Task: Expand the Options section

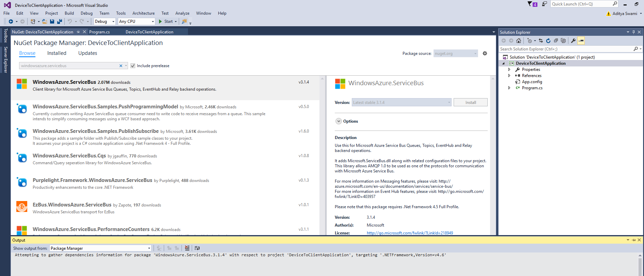Action: [x=339, y=121]
